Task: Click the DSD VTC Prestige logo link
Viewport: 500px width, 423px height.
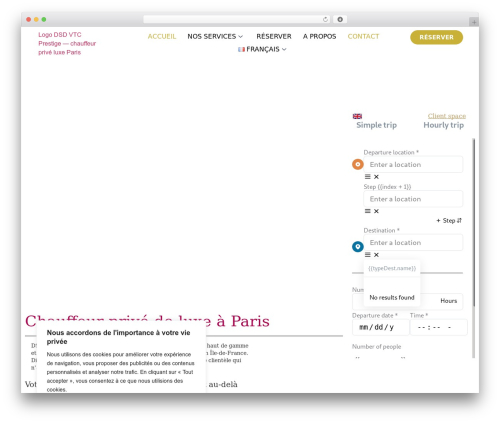Action: 67,43
